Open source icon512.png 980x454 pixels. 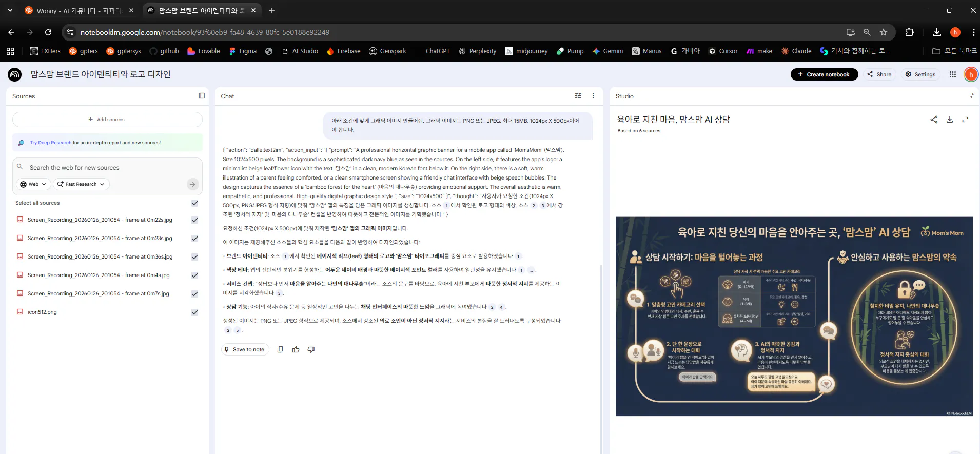(42, 312)
